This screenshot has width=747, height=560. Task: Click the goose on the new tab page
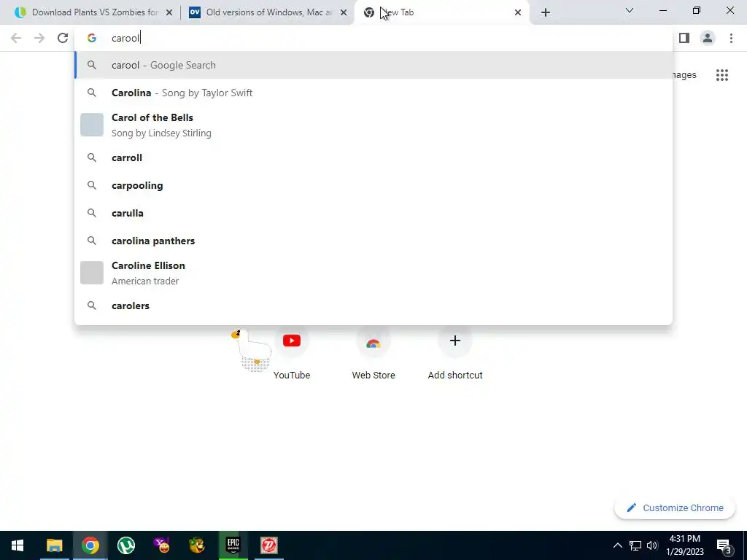click(x=251, y=350)
